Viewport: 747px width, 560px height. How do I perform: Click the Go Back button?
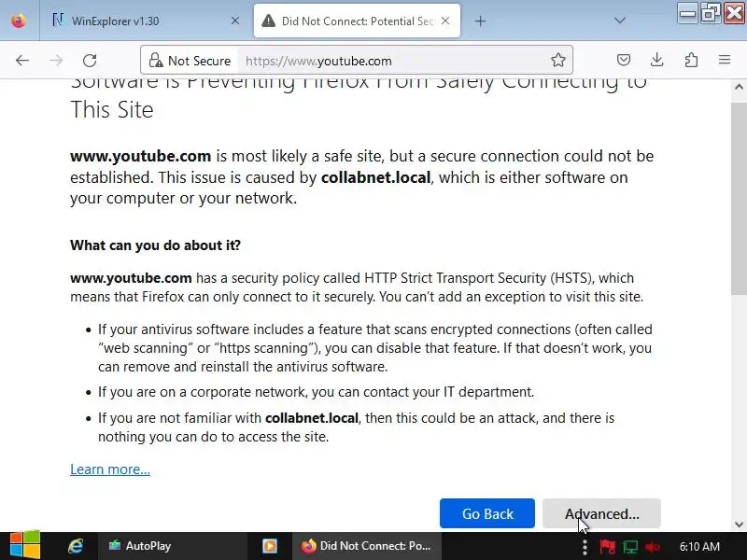(487, 513)
